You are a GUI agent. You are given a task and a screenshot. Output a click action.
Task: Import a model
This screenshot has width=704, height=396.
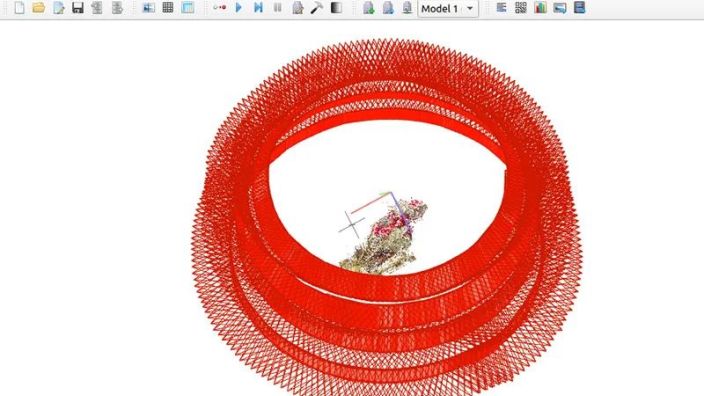coord(97,8)
